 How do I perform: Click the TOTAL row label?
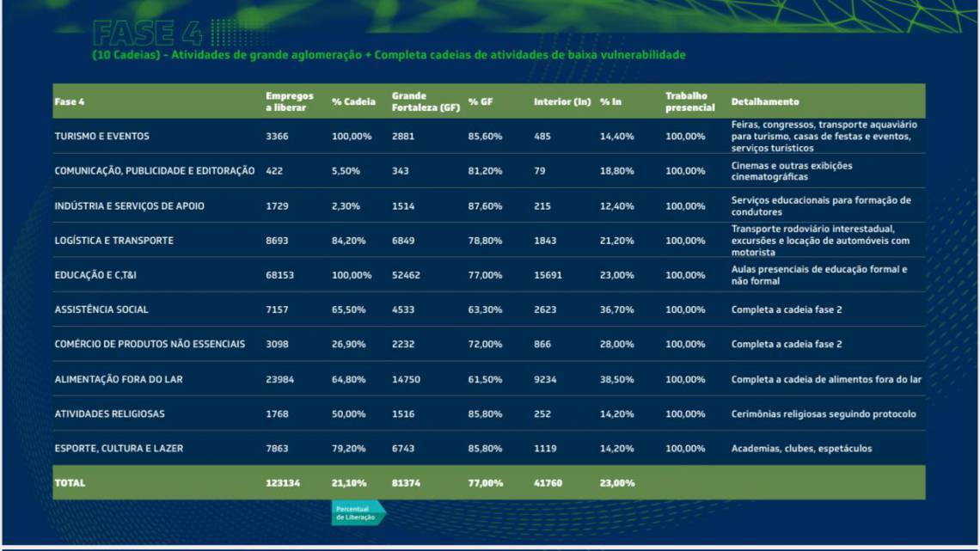[70, 483]
